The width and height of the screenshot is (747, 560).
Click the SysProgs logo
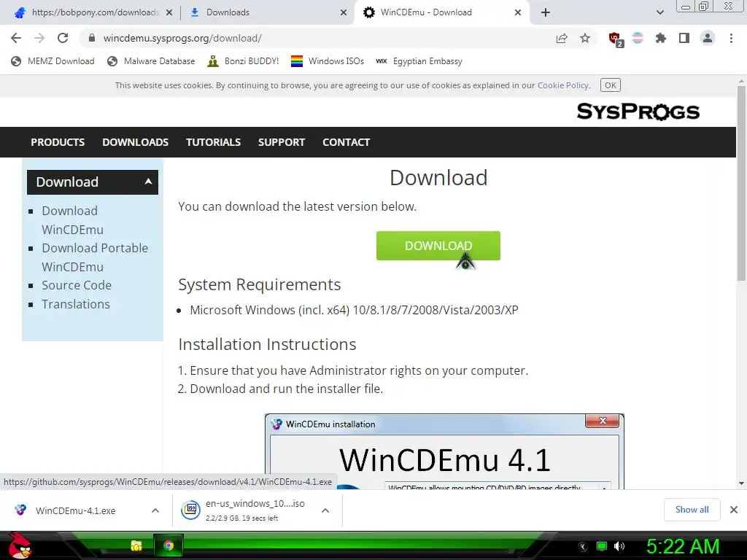pos(638,112)
